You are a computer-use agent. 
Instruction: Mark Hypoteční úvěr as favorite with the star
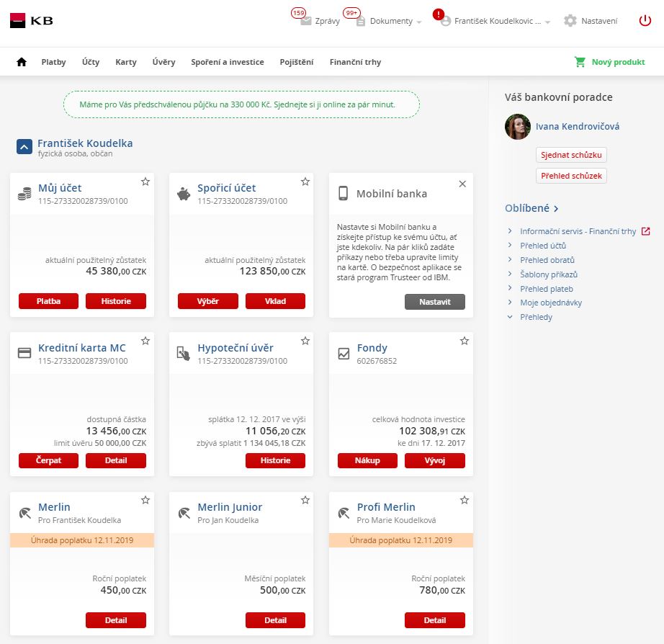coord(305,341)
